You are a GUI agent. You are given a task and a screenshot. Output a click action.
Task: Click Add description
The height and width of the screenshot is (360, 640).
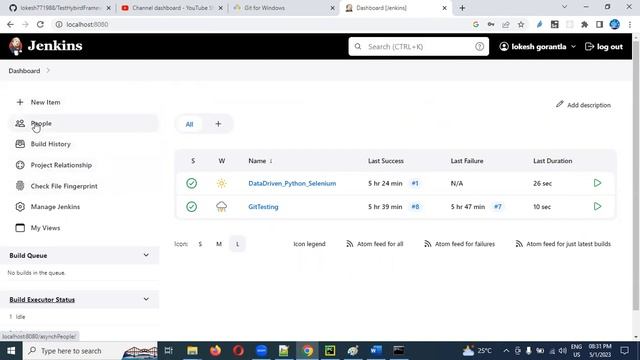pos(583,105)
